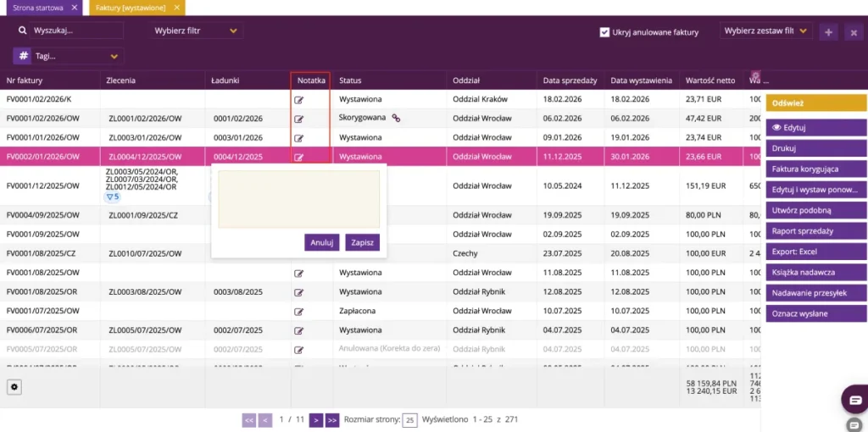This screenshot has height=432, width=868.
Task: Click Edytuj i wystaw ponownie button
Action: point(816,190)
